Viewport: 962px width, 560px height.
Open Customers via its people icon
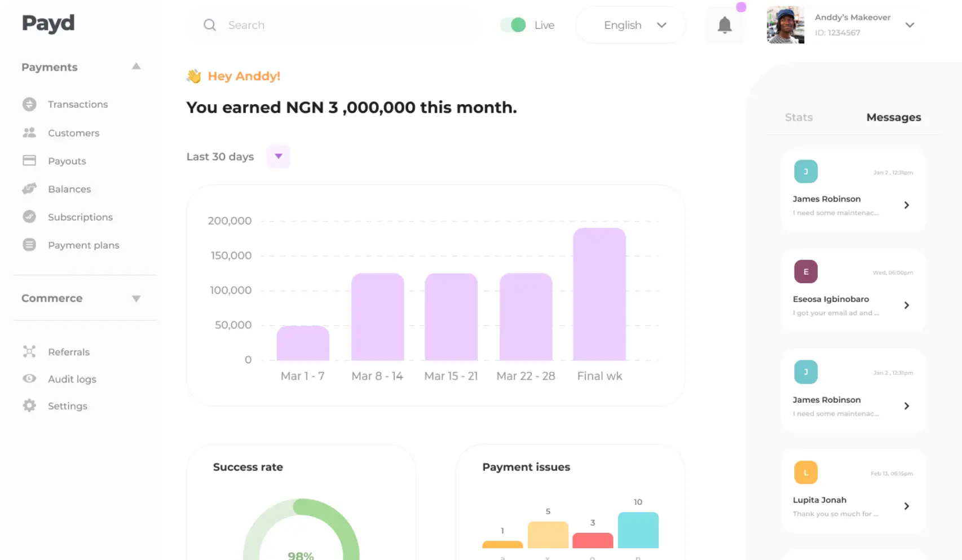[x=29, y=133]
